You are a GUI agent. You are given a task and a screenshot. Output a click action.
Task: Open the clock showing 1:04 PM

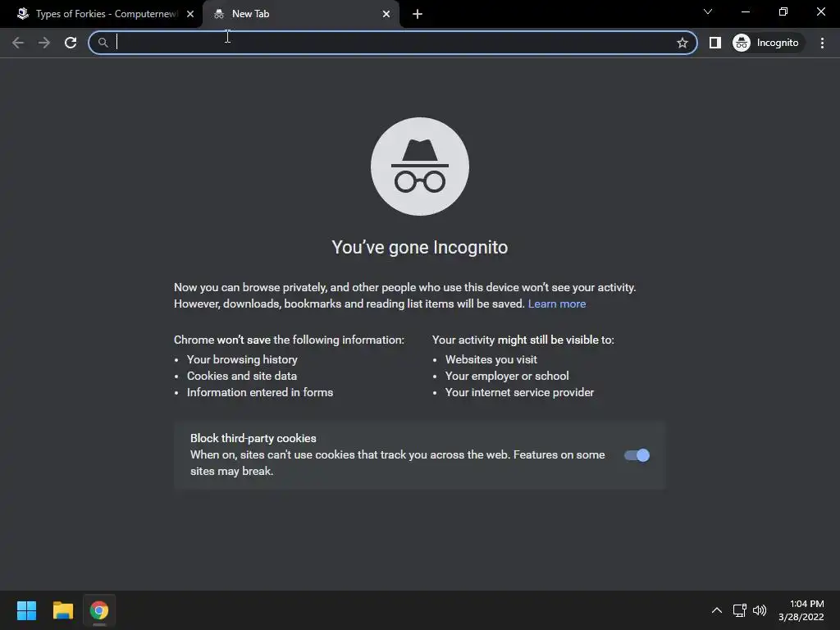[x=801, y=610]
